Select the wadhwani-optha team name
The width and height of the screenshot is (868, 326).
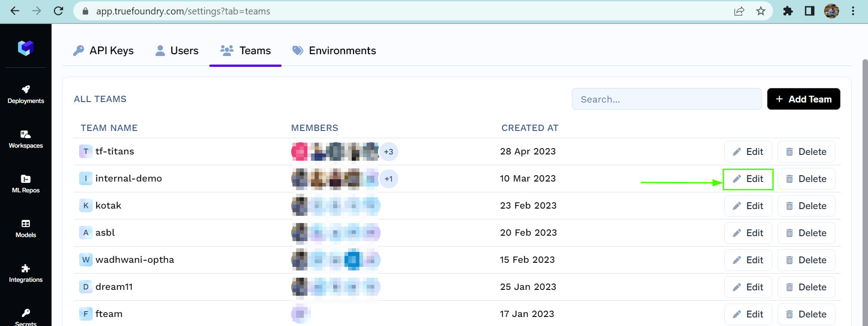pyautogui.click(x=135, y=260)
